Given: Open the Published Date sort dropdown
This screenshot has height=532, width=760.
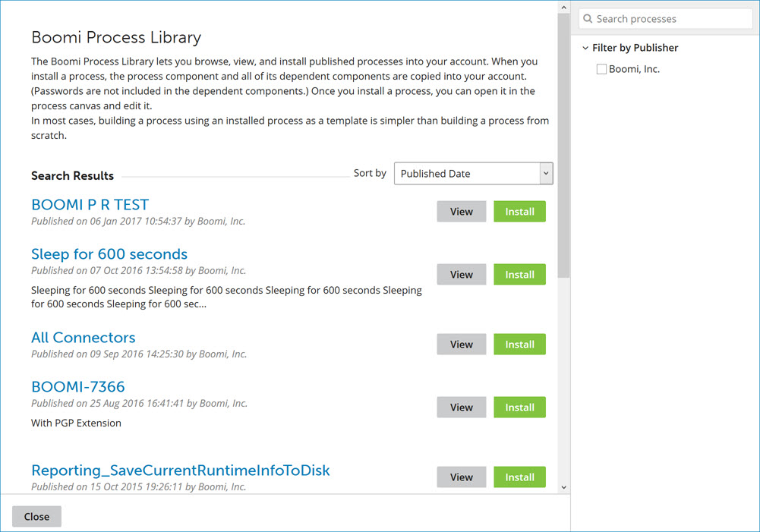Looking at the screenshot, I should (x=473, y=173).
